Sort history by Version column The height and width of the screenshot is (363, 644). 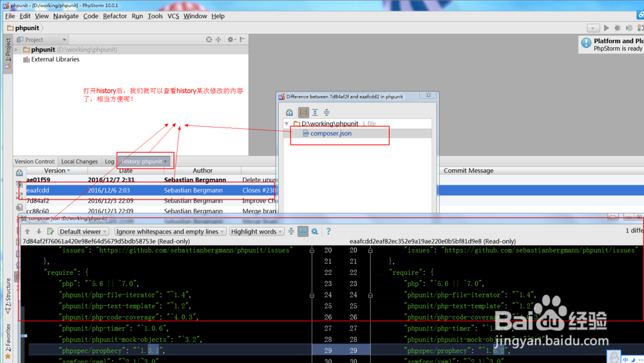click(57, 171)
